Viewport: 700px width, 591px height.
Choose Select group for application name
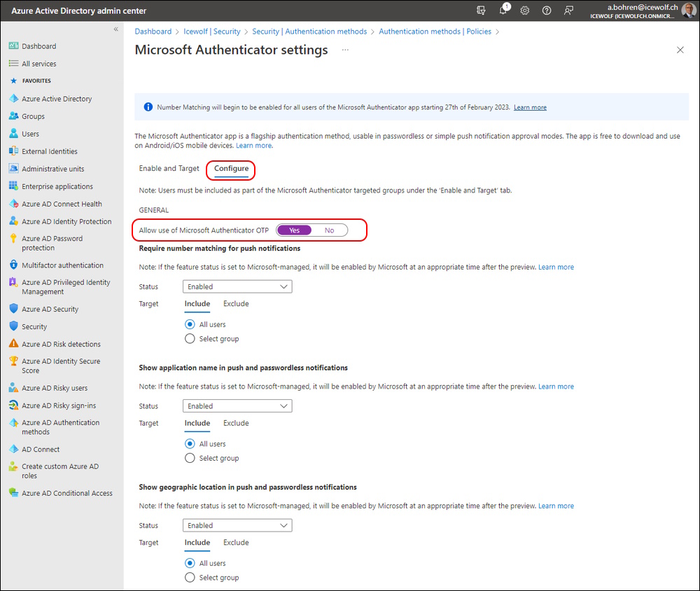(190, 458)
